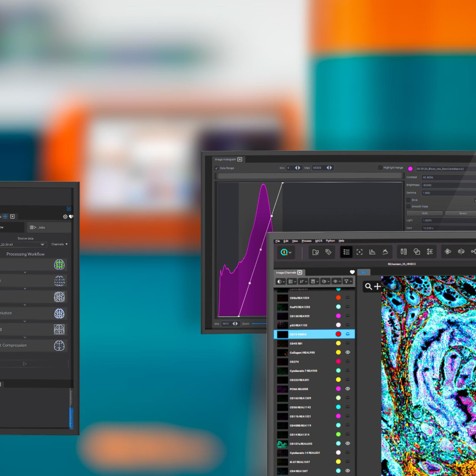Screen dimensions: 476x476
Task: Enable the Highlight Range checkbox
Action: pyautogui.click(x=380, y=168)
